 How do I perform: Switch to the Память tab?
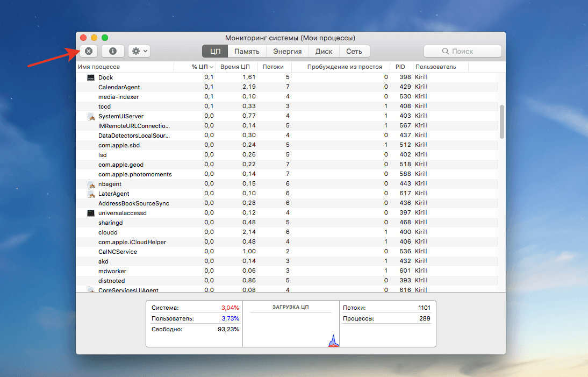tap(247, 51)
